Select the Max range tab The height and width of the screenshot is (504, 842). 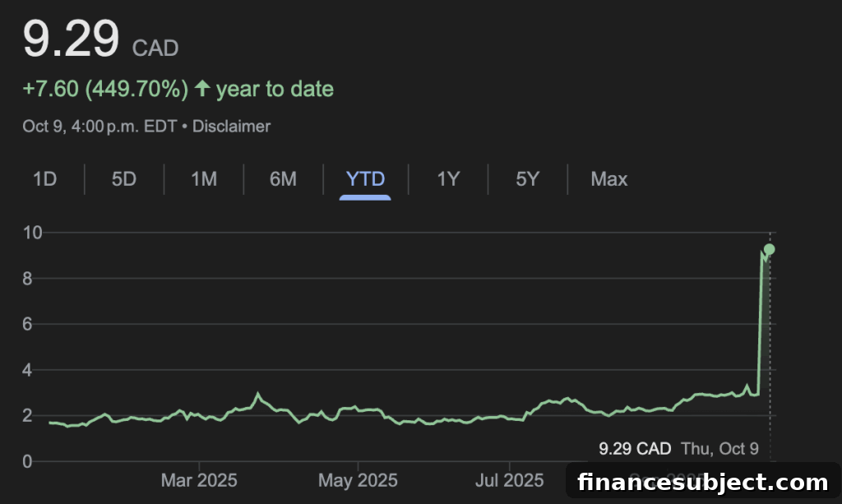pos(609,178)
